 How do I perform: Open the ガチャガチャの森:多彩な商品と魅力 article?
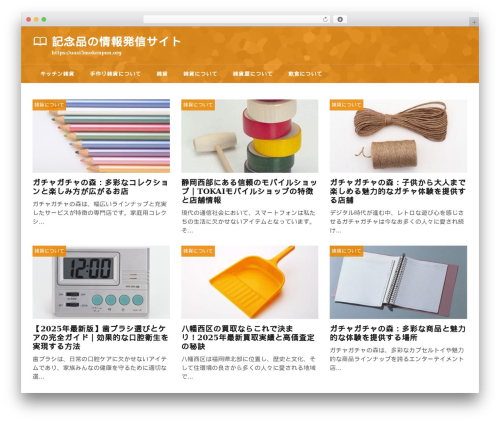coord(398,333)
